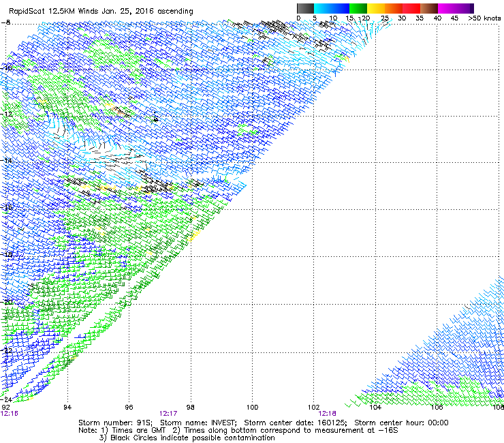504x443 pixels.
Task: Click the longitude axis label '104'
Action: pyautogui.click(x=375, y=408)
